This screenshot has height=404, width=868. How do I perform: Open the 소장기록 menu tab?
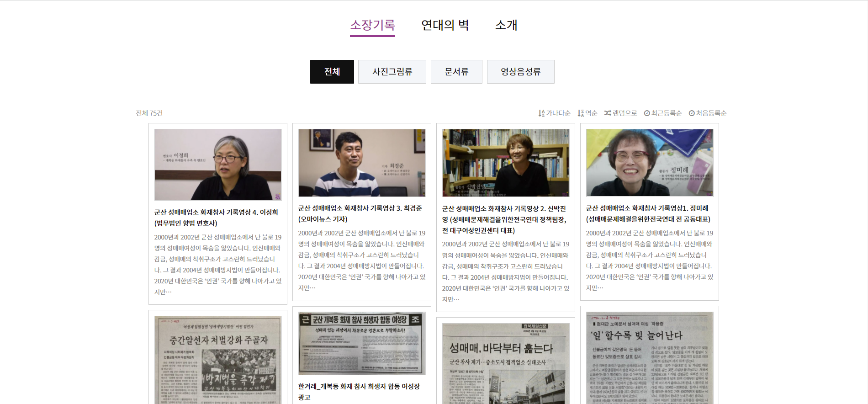click(x=372, y=25)
